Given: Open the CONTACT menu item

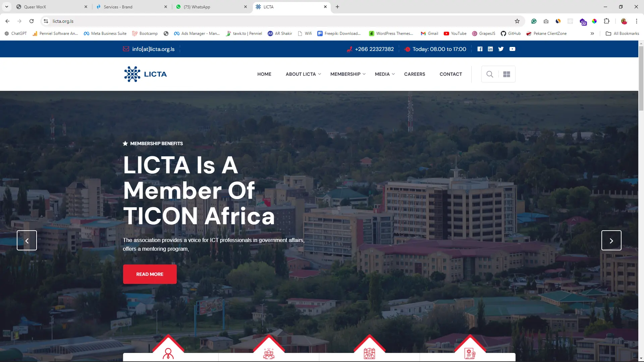Looking at the screenshot, I should coord(451,74).
